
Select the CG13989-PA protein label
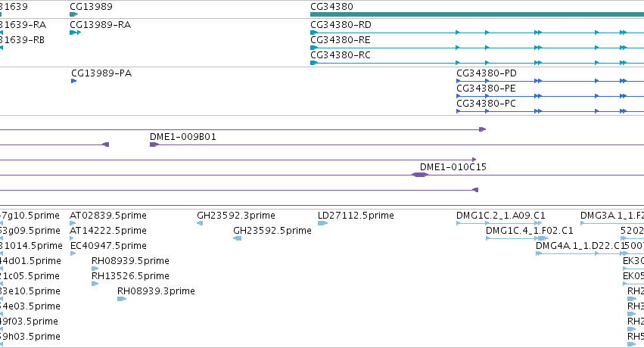pyautogui.click(x=101, y=73)
